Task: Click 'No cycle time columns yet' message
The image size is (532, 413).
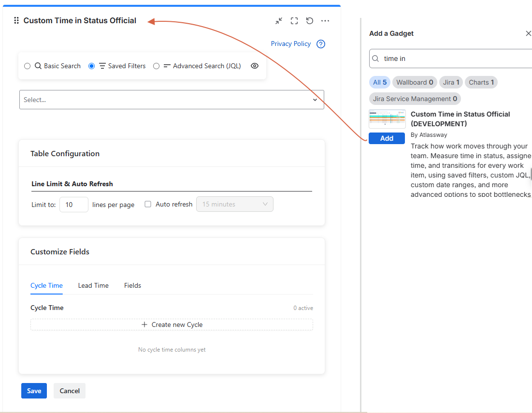Action: tap(172, 350)
